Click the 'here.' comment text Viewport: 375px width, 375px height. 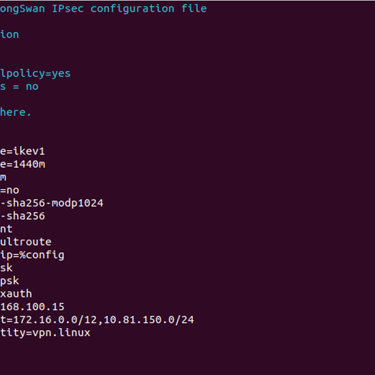coord(16,112)
